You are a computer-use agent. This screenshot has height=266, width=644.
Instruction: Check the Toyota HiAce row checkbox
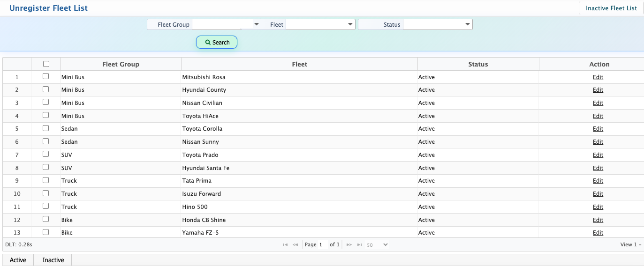coord(46,115)
